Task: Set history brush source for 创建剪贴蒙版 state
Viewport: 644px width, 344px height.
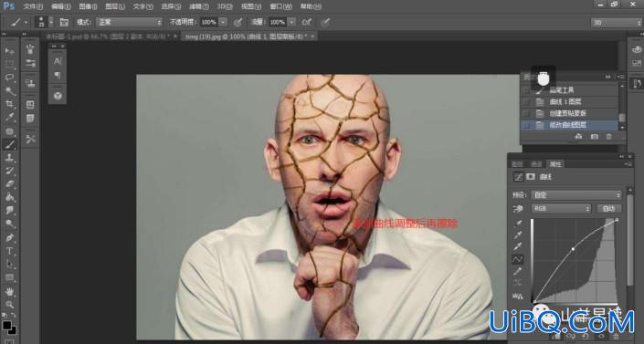Action: (x=526, y=113)
